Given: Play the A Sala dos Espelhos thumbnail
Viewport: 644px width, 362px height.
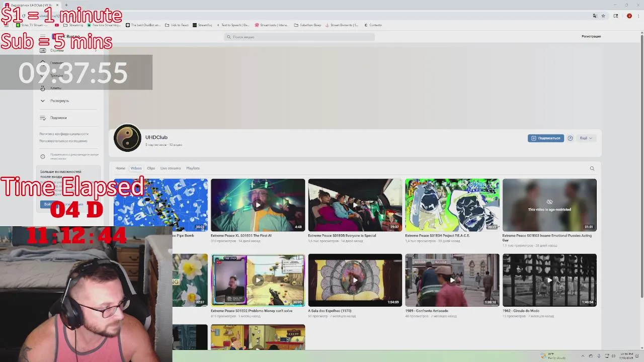Looking at the screenshot, I should 355,280.
